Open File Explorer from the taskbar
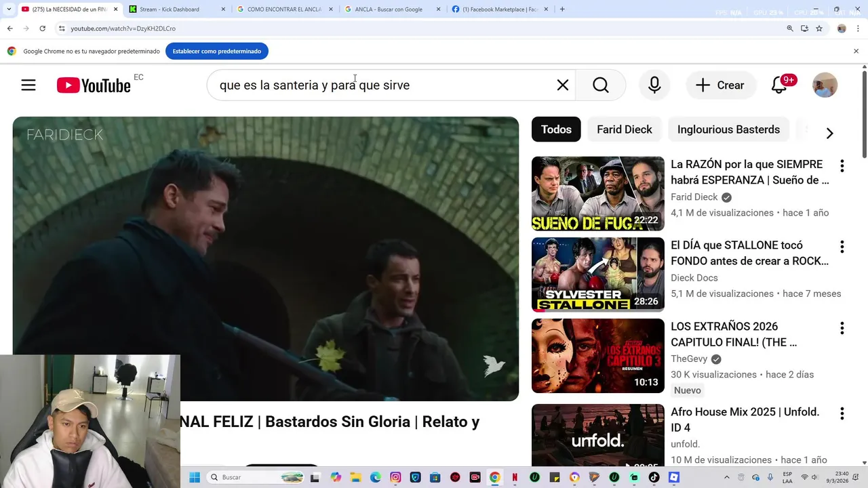This screenshot has width=868, height=488. coord(355,477)
